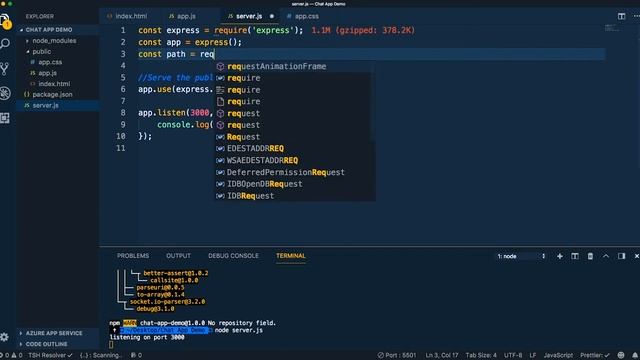The height and width of the screenshot is (360, 640).
Task: Click unsaved dot on server.js tab
Action: (x=271, y=16)
